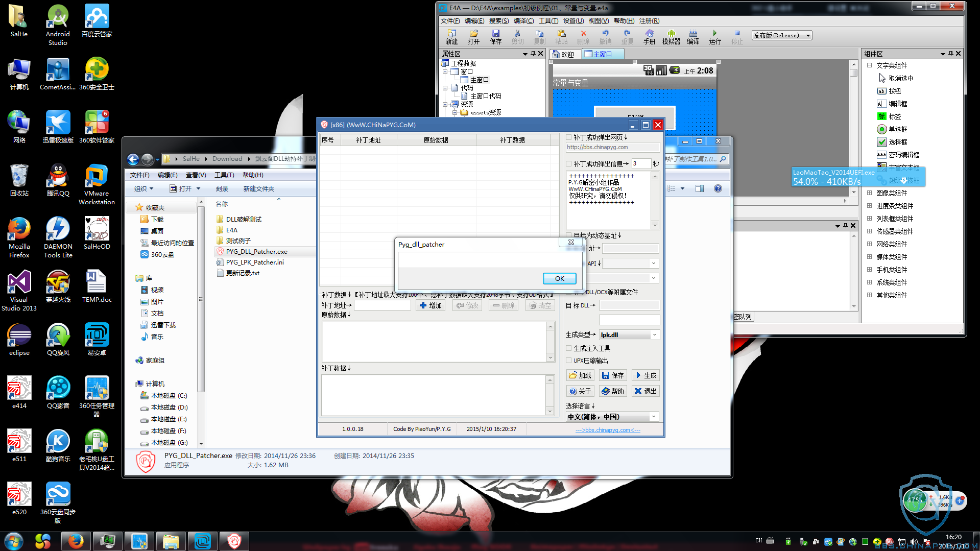980x551 pixels.
Task: Expand the 网络类组件 group
Action: coord(869,244)
